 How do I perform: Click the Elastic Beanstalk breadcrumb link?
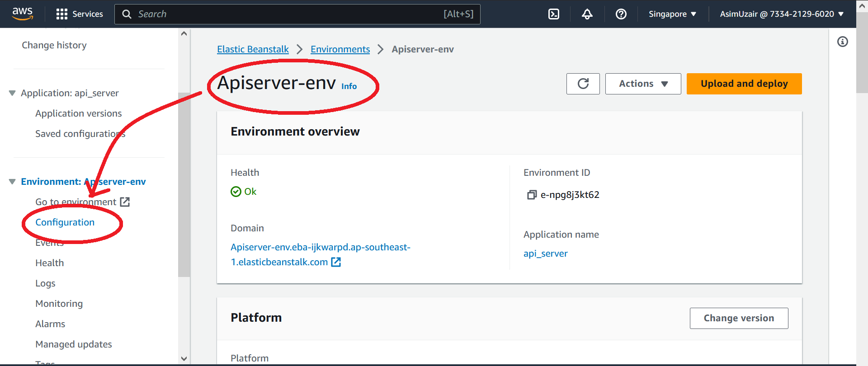253,49
